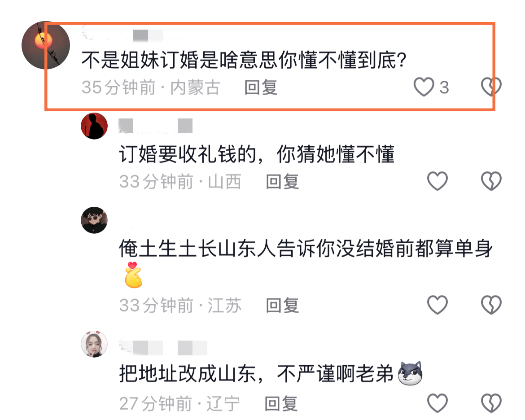Reply to the 33分钟前 山西 comment
Viewport: 525px width, 420px height.
[282, 182]
